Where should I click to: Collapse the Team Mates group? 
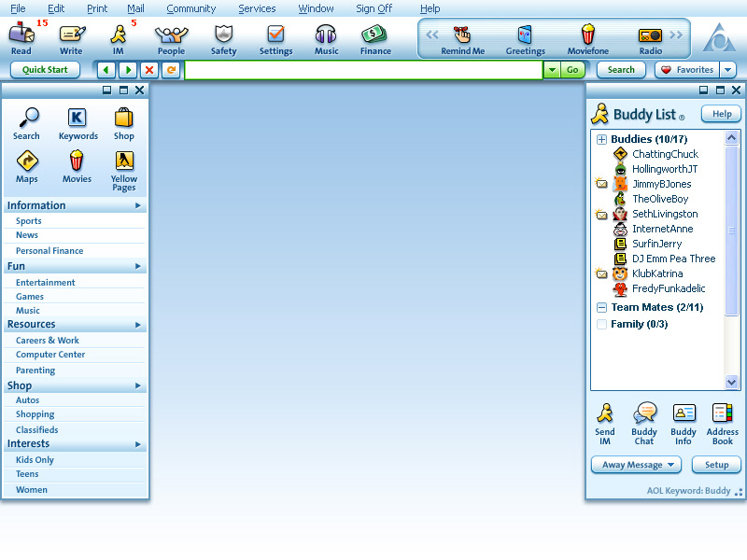[601, 308]
